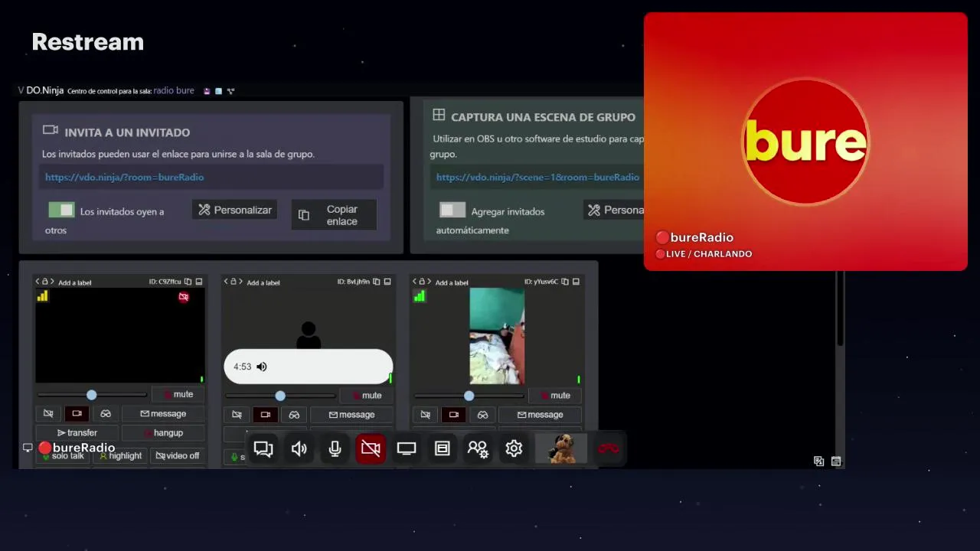Open the scene=1 group scene link

(x=537, y=177)
